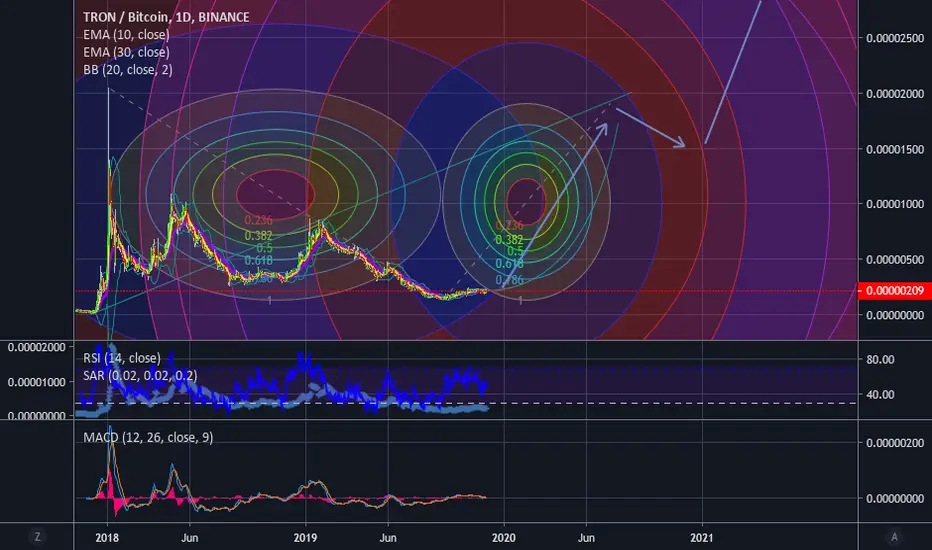Screen dimensions: 932x550
Task: Click the 0.00001500 price axis value
Action: 895,149
